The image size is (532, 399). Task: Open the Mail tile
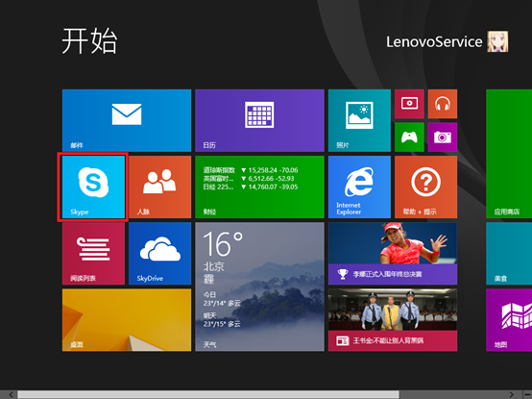tap(127, 120)
